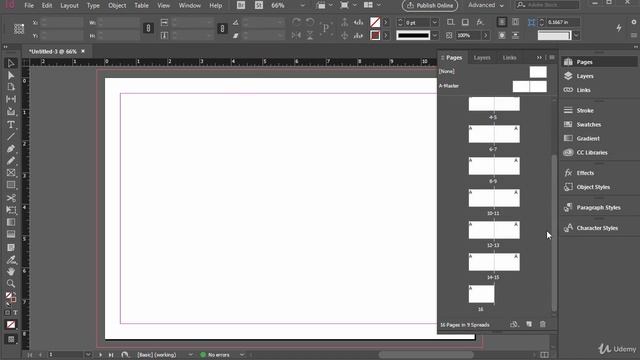Select the Free Transform tool
The width and height of the screenshot is (640, 360).
pos(11,210)
